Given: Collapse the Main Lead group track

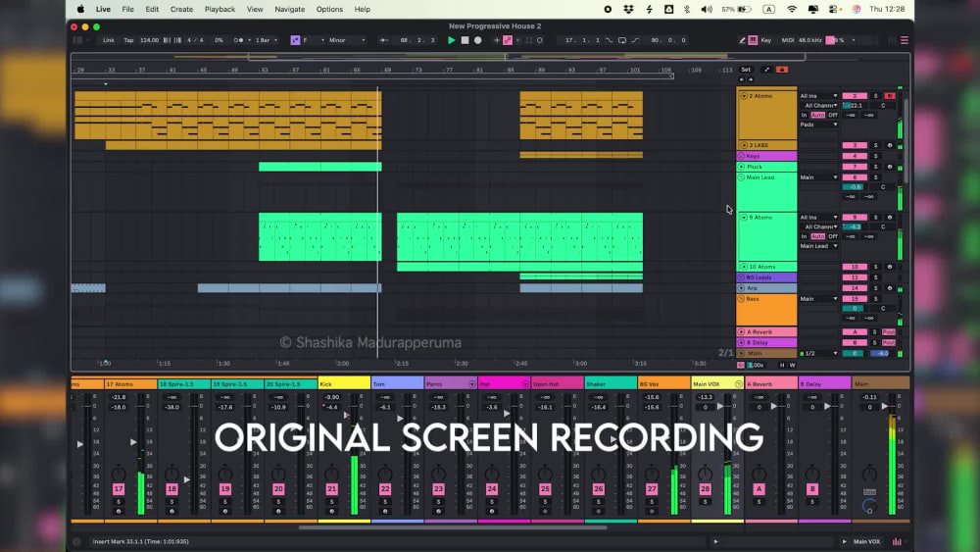Looking at the screenshot, I should coord(742,177).
